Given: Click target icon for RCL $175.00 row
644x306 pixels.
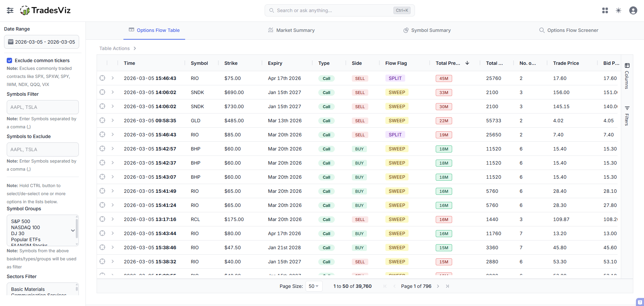Looking at the screenshot, I should click(102, 219).
